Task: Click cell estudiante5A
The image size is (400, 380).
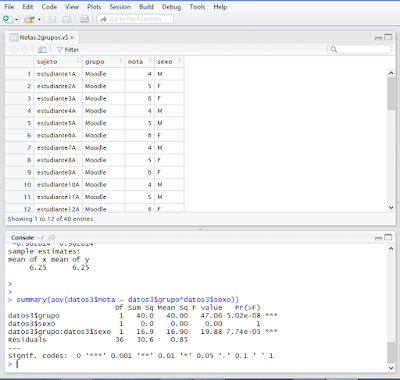Action: 58,123
